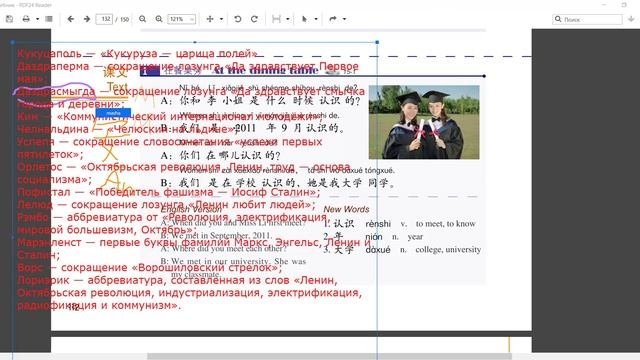Click the red text line starting 'Пофистал'
Viewport: 640px width, 360px height.
169,192
